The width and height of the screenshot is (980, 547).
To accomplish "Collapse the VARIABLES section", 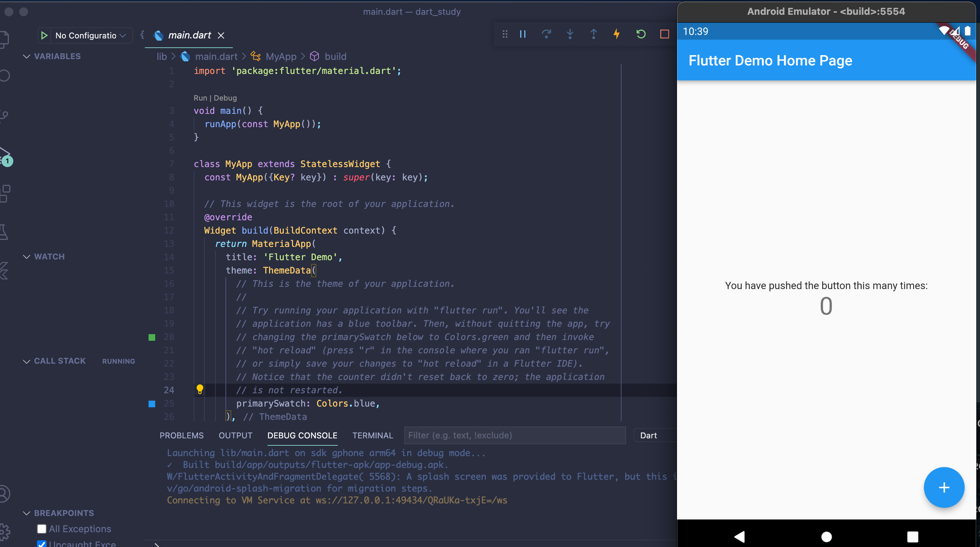I will point(27,56).
